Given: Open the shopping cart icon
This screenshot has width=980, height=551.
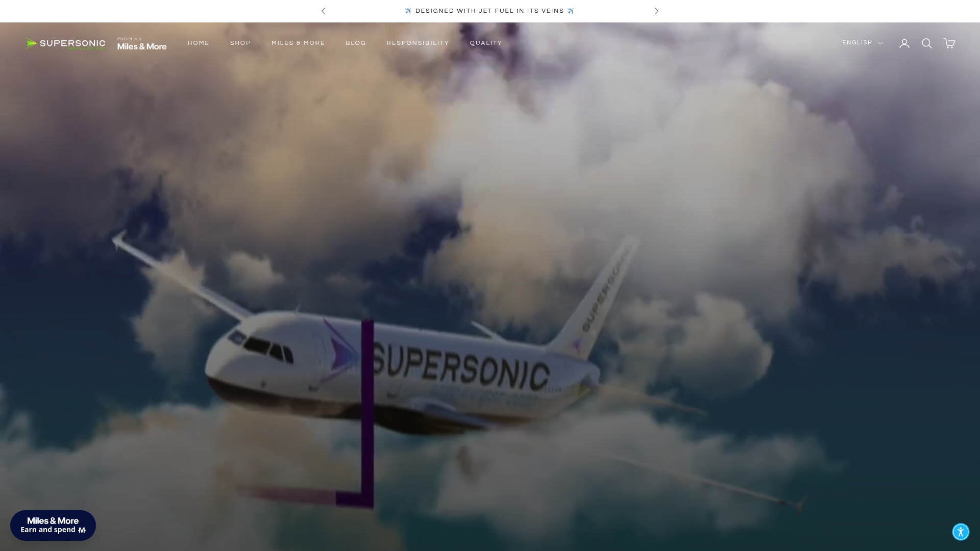Looking at the screenshot, I should (x=949, y=43).
